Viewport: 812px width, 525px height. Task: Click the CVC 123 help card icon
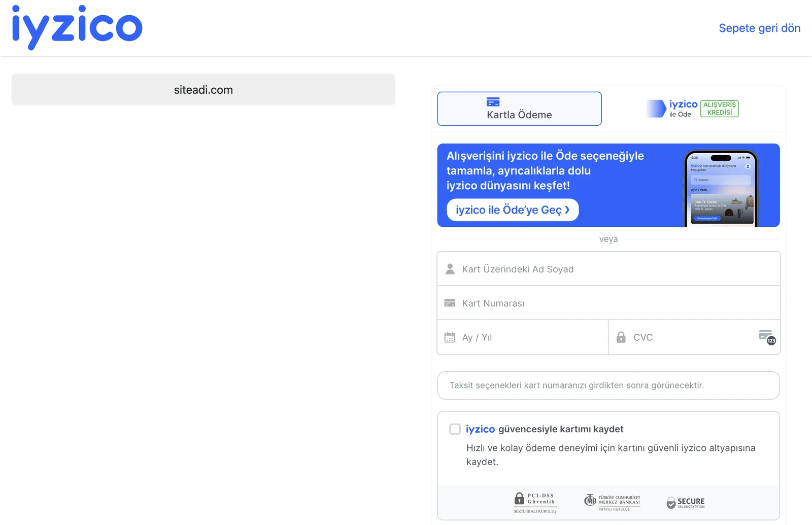click(767, 337)
